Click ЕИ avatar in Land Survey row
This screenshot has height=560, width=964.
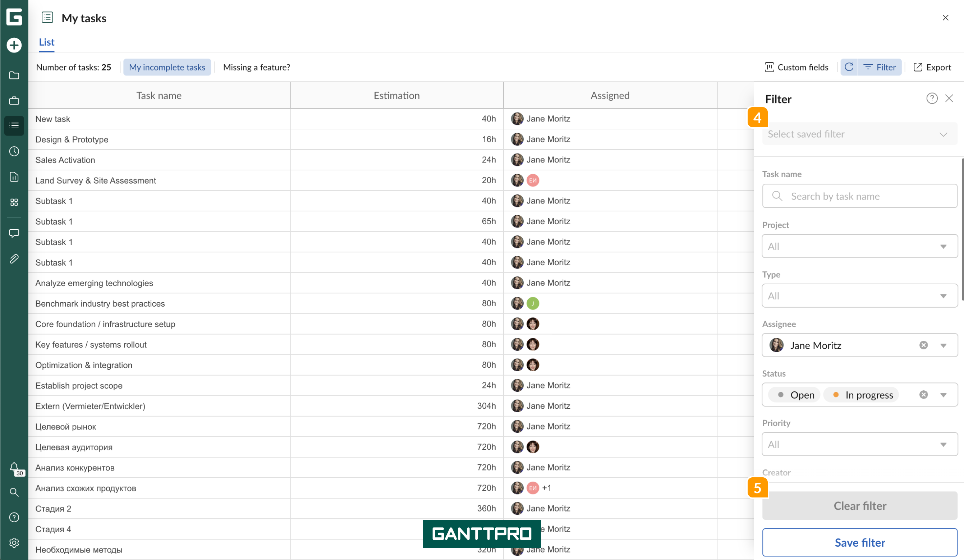pyautogui.click(x=533, y=180)
